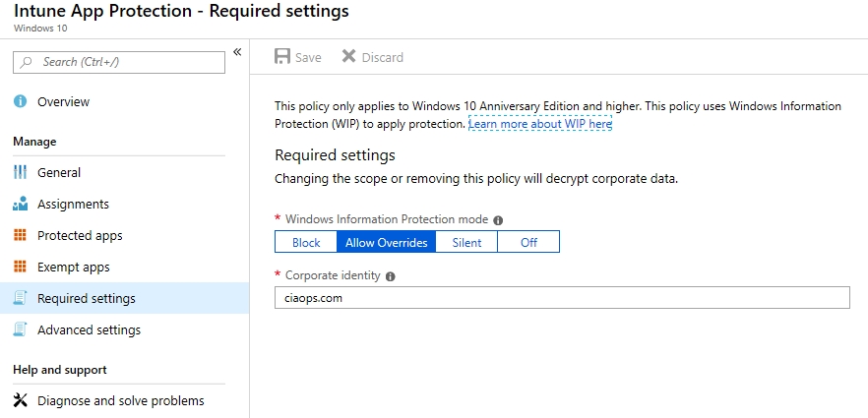The width and height of the screenshot is (868, 418).
Task: Click the Protected apps grid icon
Action: (20, 236)
